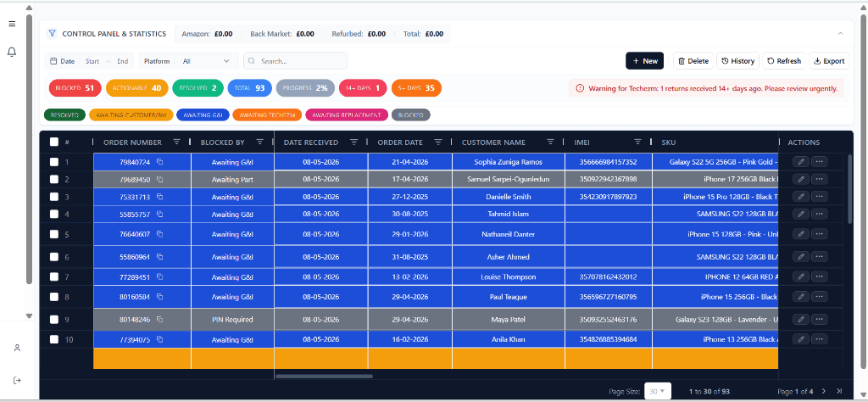Select the green Resolved legend tag
The width and height of the screenshot is (868, 402).
pyautogui.click(x=64, y=115)
